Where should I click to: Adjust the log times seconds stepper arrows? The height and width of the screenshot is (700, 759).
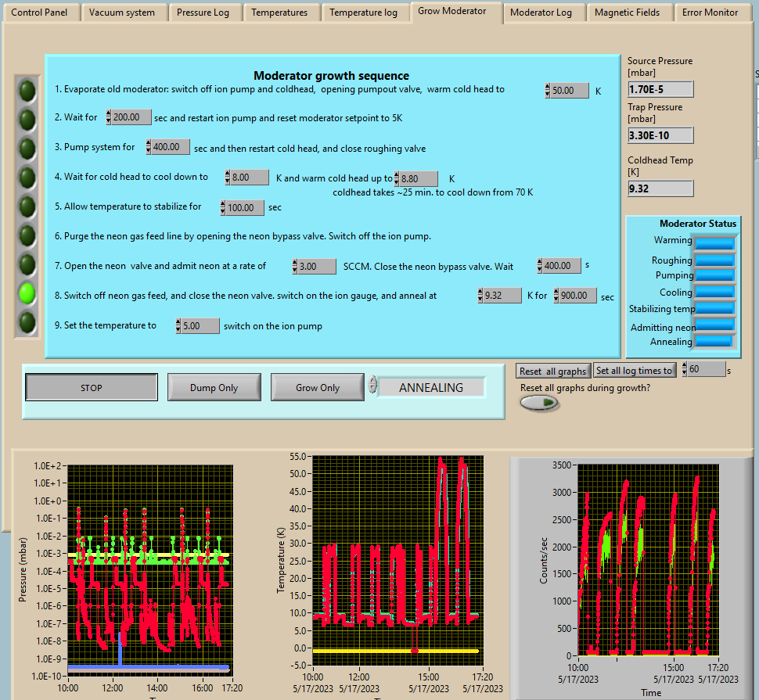685,369
